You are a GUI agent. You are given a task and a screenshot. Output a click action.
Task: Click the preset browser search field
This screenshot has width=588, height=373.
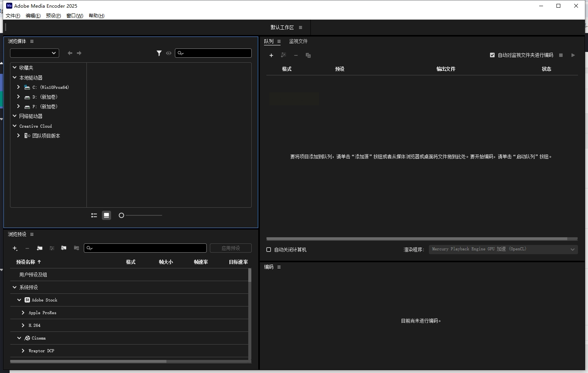(145, 248)
